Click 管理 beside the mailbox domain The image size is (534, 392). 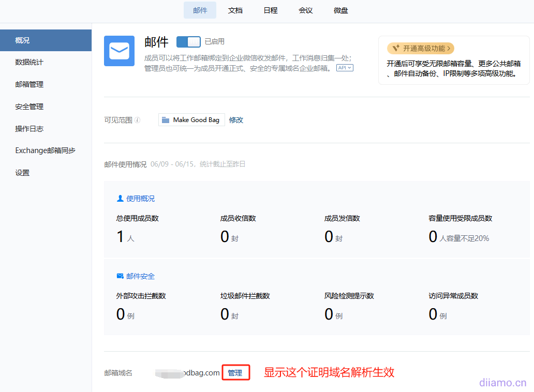click(235, 373)
